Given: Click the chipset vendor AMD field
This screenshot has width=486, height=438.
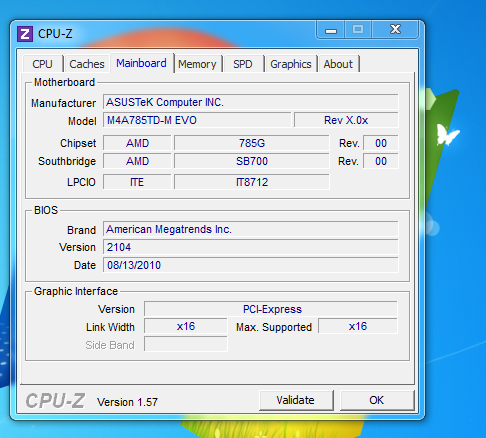Looking at the screenshot, I should (x=137, y=143).
